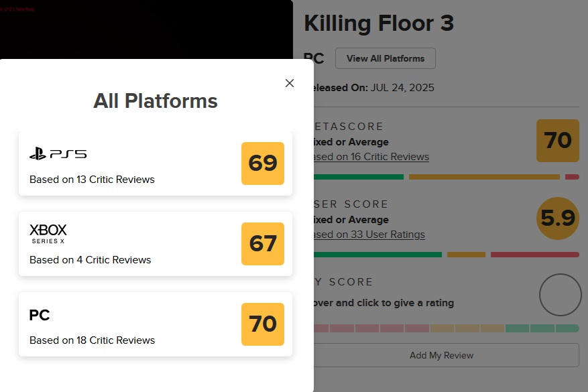Click the PC score badge 70 in popup

263,324
